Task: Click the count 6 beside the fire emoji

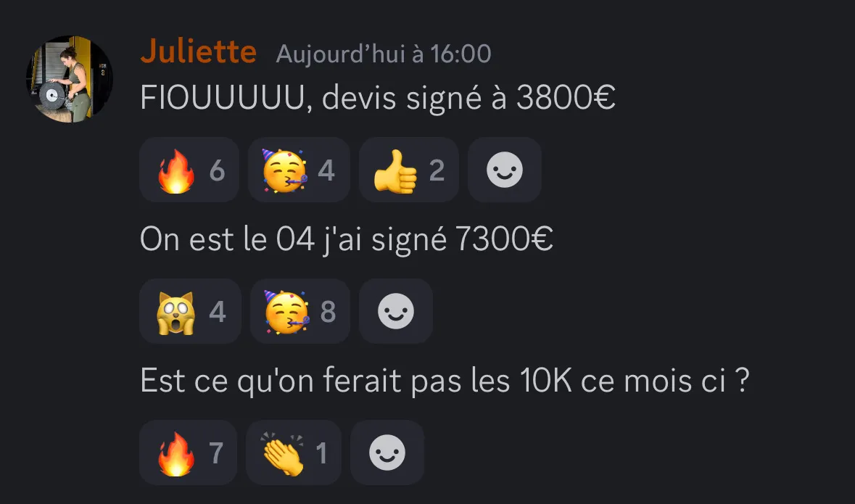Action: point(217,170)
